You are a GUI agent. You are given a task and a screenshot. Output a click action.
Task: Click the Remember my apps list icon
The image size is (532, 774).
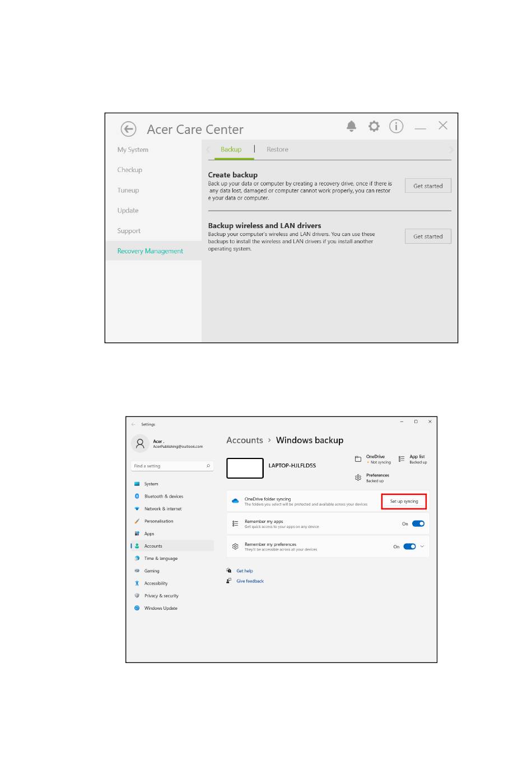coord(235,523)
